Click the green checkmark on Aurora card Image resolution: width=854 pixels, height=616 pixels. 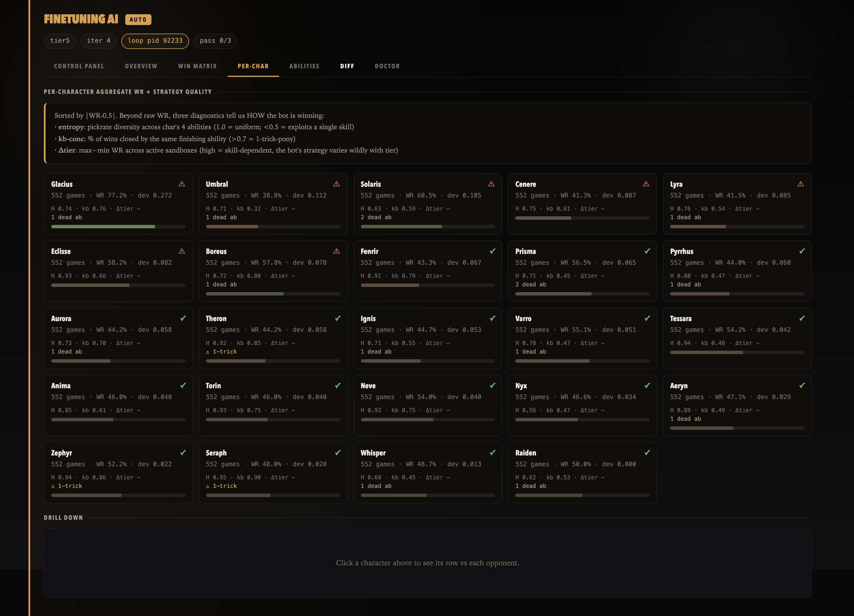tap(183, 318)
